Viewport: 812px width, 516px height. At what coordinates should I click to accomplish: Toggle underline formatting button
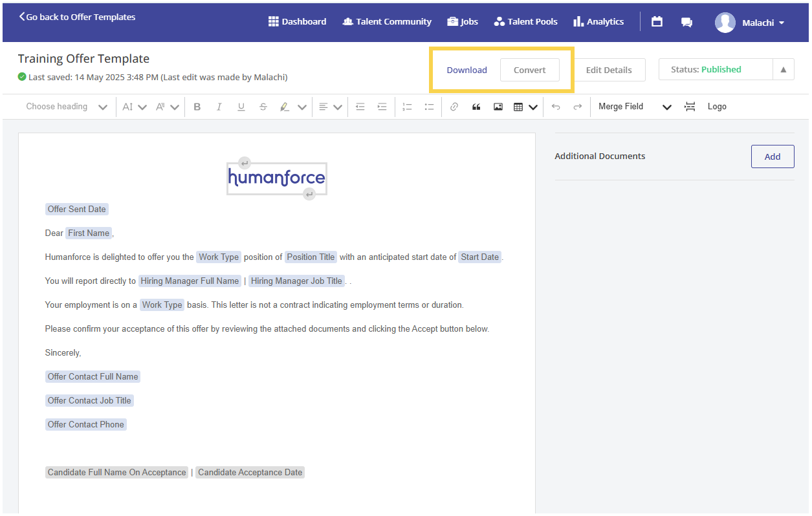point(241,107)
